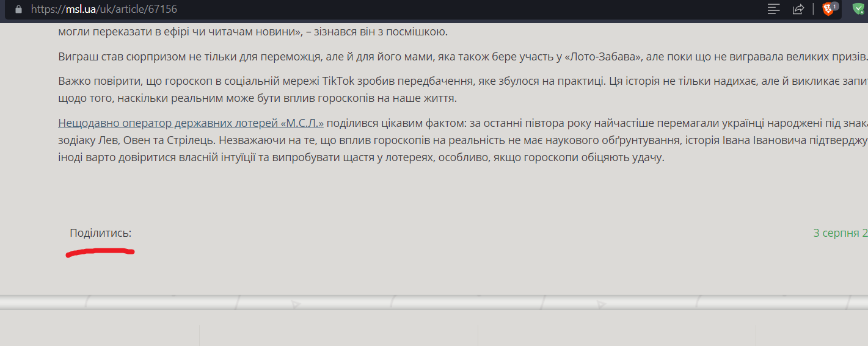Open Brave reader mode icon

click(774, 9)
